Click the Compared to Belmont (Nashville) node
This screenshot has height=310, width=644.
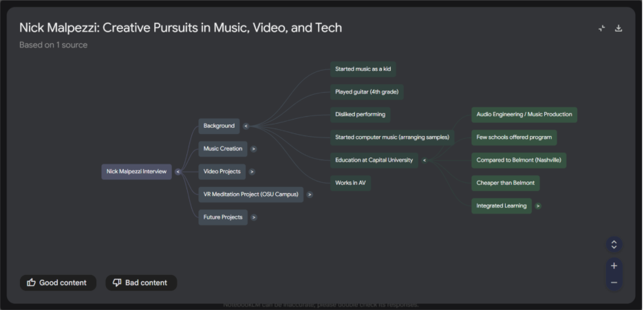(518, 160)
